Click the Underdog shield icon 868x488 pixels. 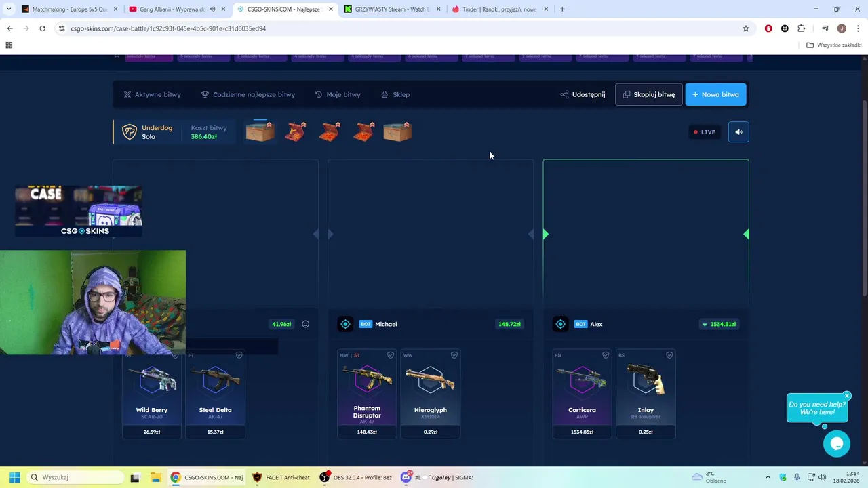pos(130,131)
